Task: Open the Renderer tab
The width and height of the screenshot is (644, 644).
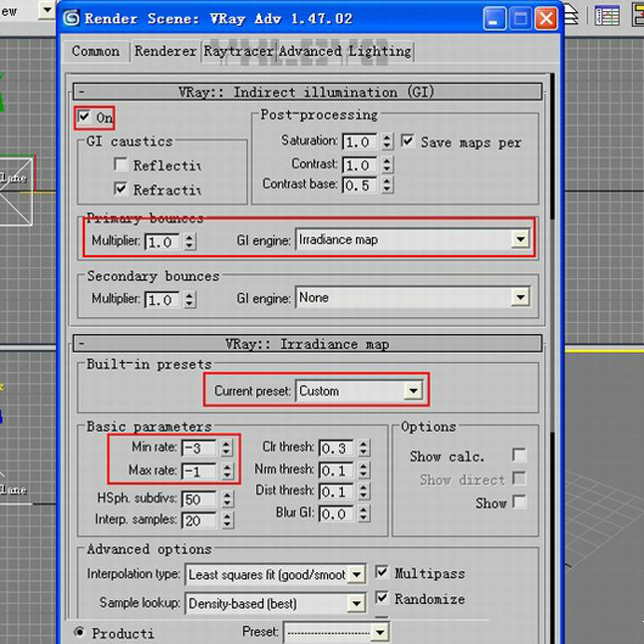Action: [x=165, y=51]
